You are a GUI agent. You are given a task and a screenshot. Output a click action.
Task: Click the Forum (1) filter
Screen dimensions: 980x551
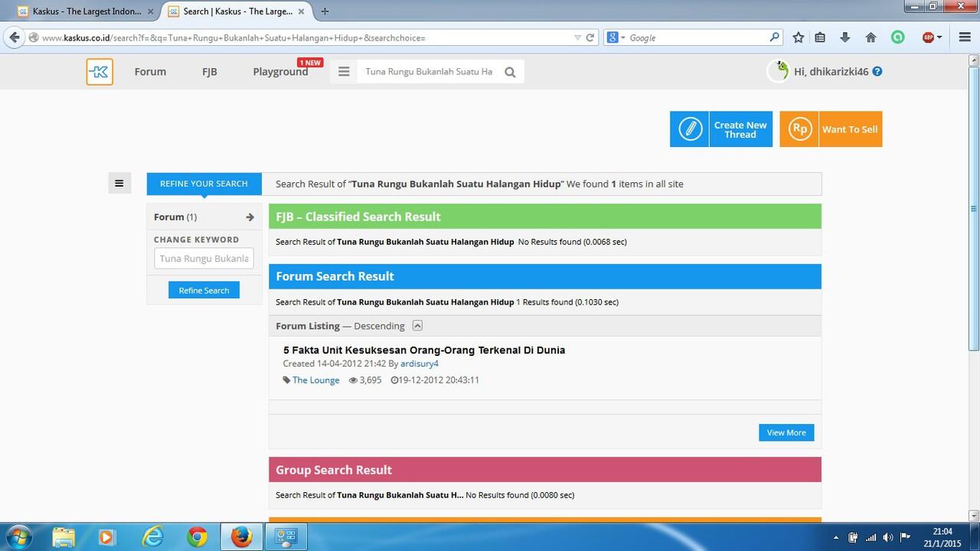coord(204,217)
